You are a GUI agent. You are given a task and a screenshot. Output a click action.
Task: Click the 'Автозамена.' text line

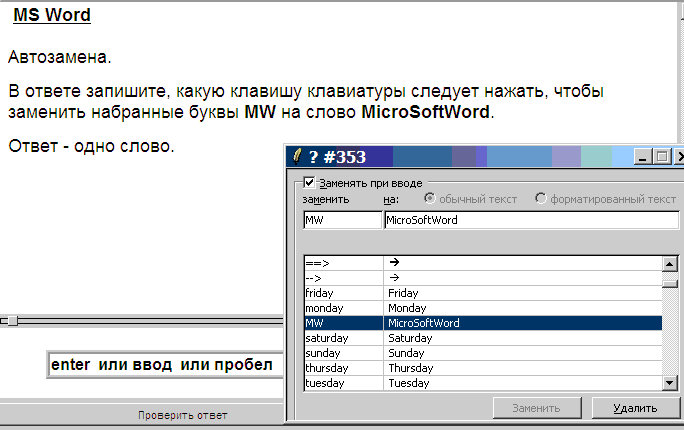coord(60,57)
